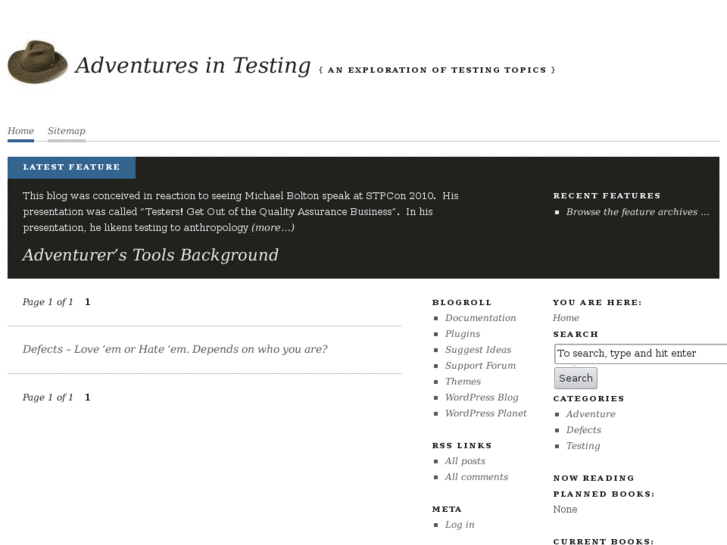727x545 pixels.
Task: Click the Log in meta link
Action: point(459,525)
